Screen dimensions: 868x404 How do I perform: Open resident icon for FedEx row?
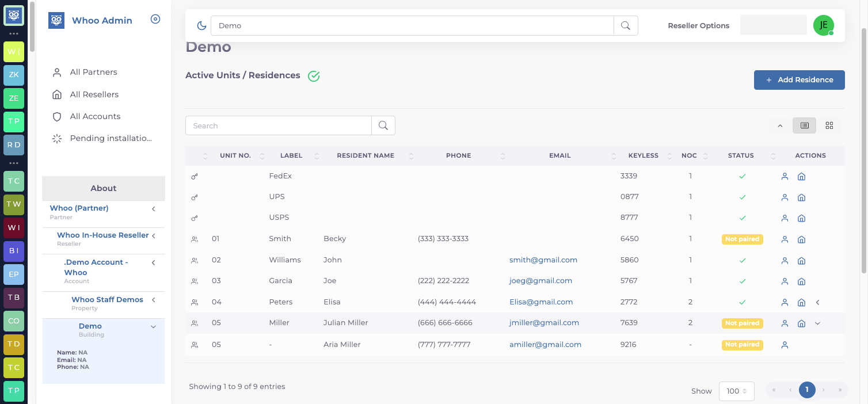coord(784,177)
